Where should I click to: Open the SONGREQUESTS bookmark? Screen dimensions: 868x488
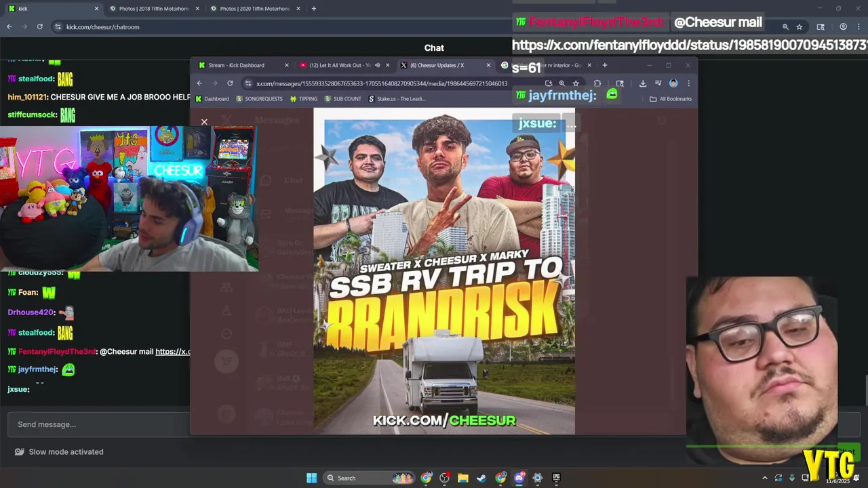pos(259,99)
